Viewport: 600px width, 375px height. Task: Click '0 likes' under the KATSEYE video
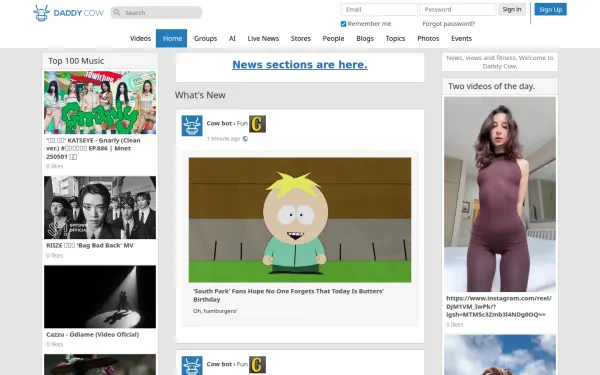(55, 166)
